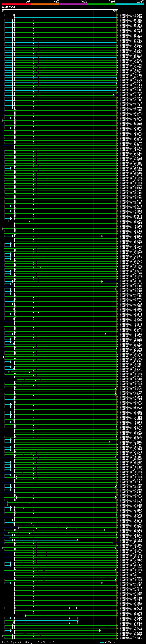
Task: Select the UniRef100_Q6C955 label
Action: pyautogui.click(x=131, y=565)
